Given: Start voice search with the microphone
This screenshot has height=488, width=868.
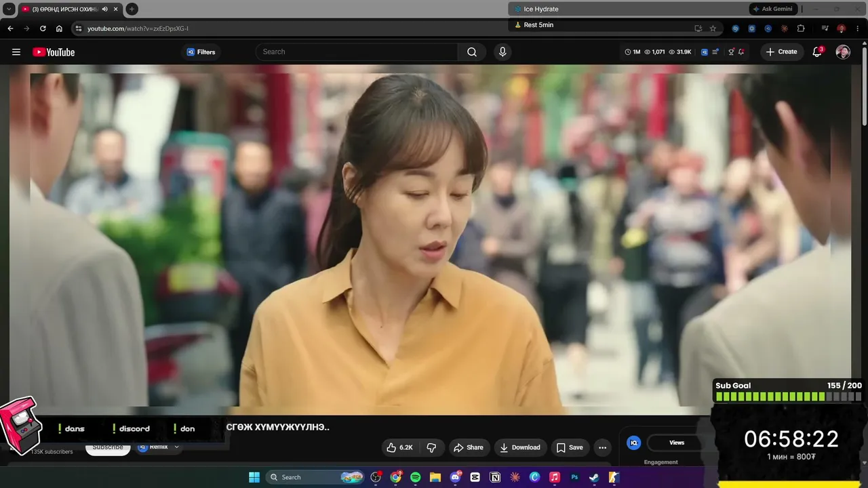Looking at the screenshot, I should coord(502,52).
